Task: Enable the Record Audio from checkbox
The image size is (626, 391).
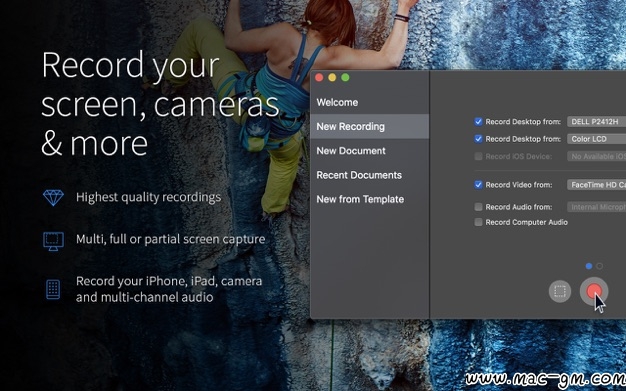Action: pyautogui.click(x=478, y=206)
